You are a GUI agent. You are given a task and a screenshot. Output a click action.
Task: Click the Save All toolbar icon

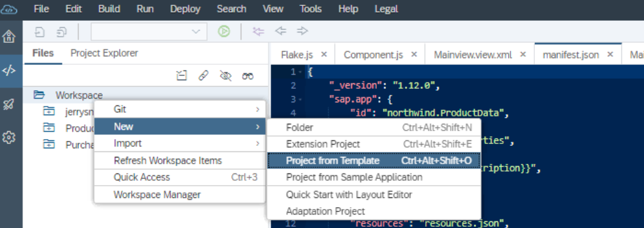pyautogui.click(x=62, y=32)
